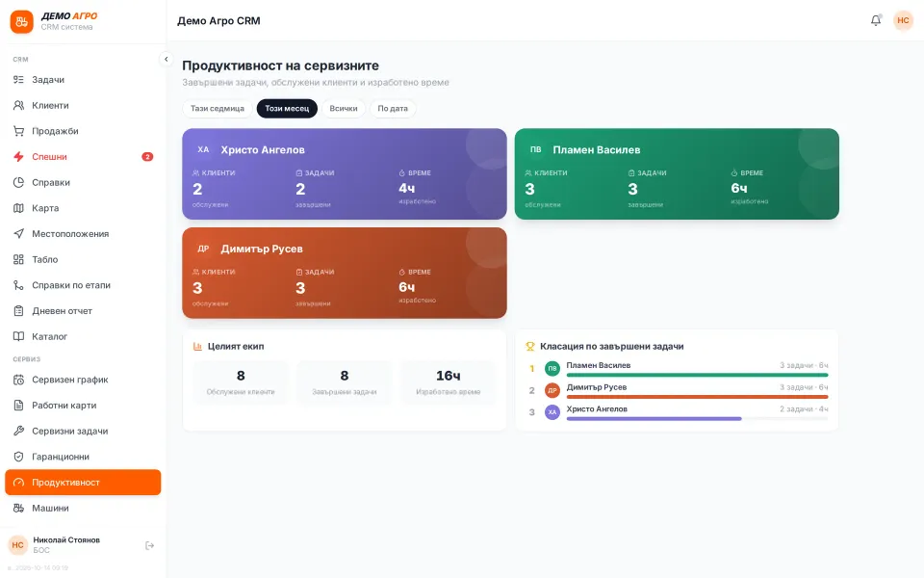Choose the По дата filter
Screen dimensions: 924x578
(393, 109)
